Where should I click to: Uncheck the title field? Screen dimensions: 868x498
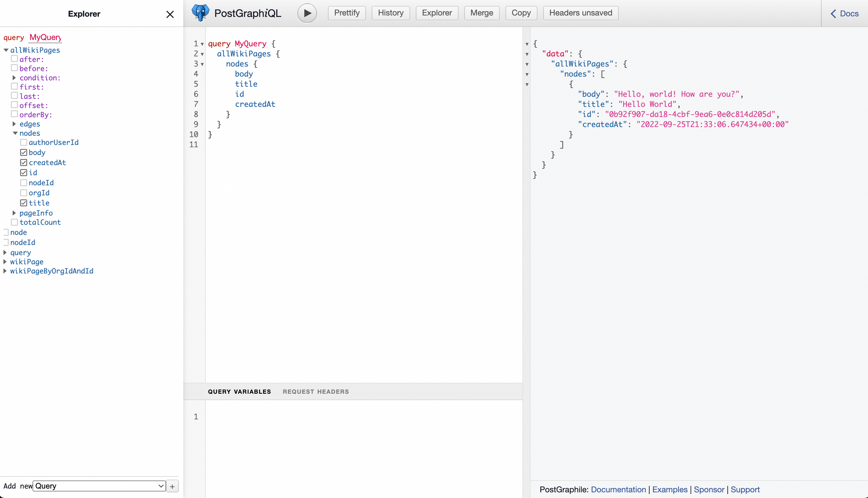(23, 203)
